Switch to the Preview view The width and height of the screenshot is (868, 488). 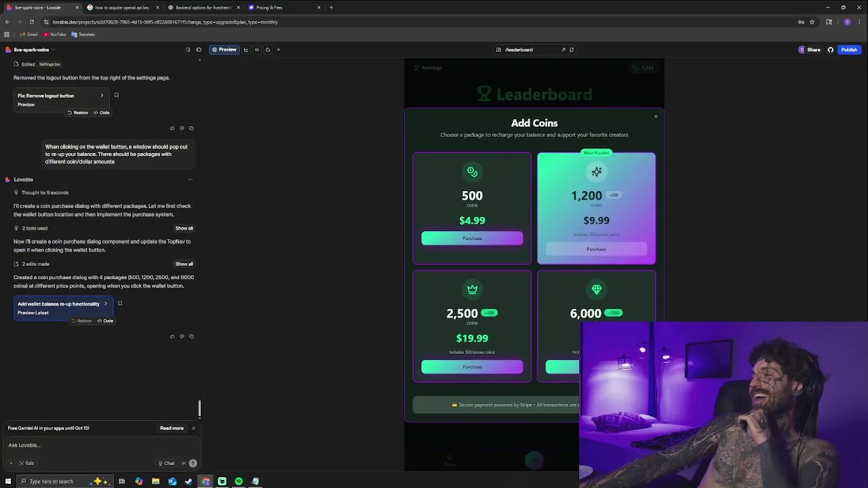(224, 49)
